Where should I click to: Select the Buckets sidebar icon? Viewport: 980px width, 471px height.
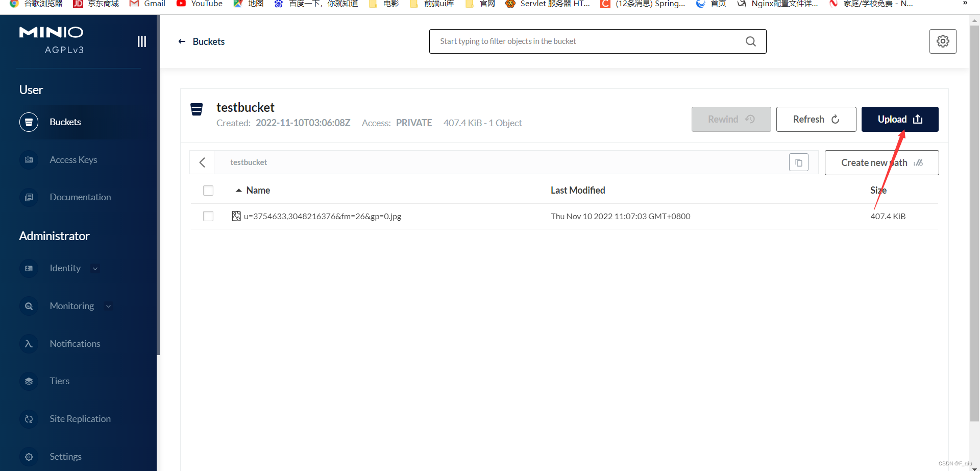click(29, 122)
